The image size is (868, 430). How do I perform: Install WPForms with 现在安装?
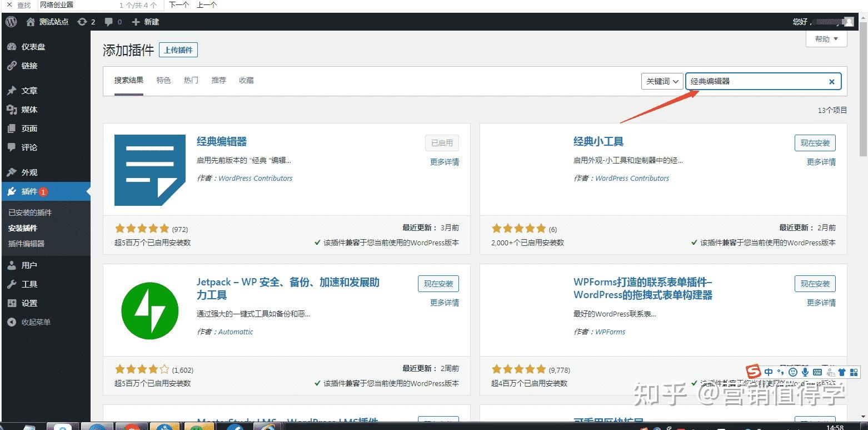(x=815, y=284)
